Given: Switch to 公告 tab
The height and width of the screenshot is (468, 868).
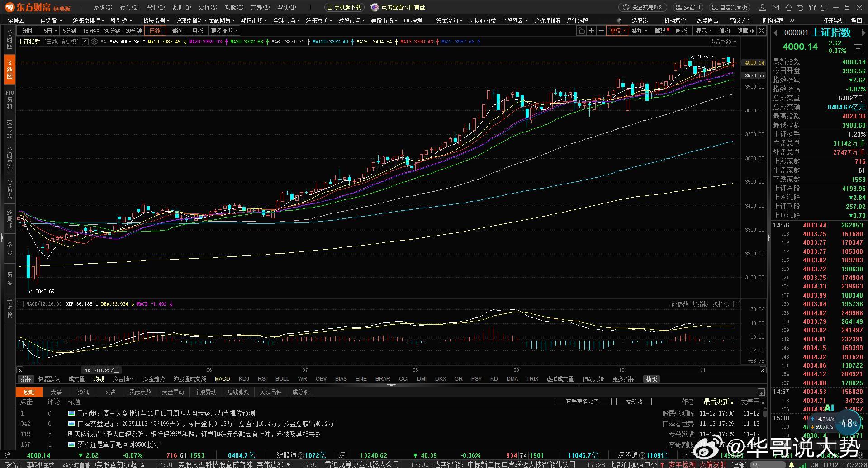Looking at the screenshot, I should [110, 392].
